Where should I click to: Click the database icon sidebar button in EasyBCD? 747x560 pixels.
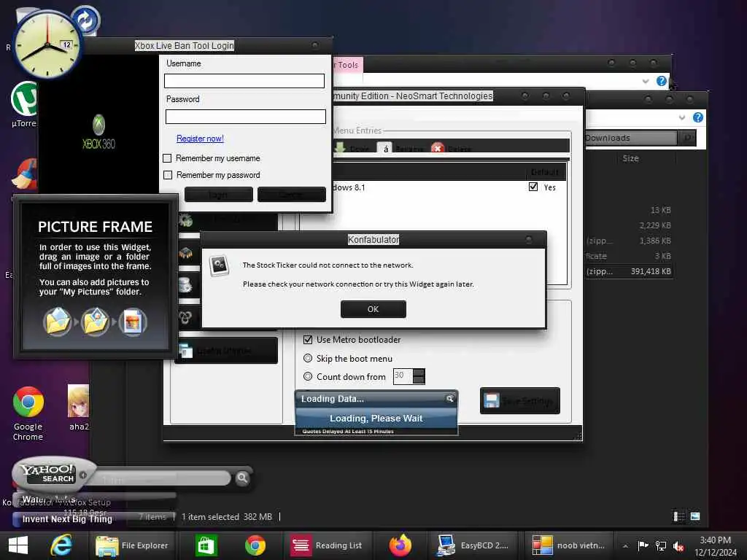(x=185, y=285)
